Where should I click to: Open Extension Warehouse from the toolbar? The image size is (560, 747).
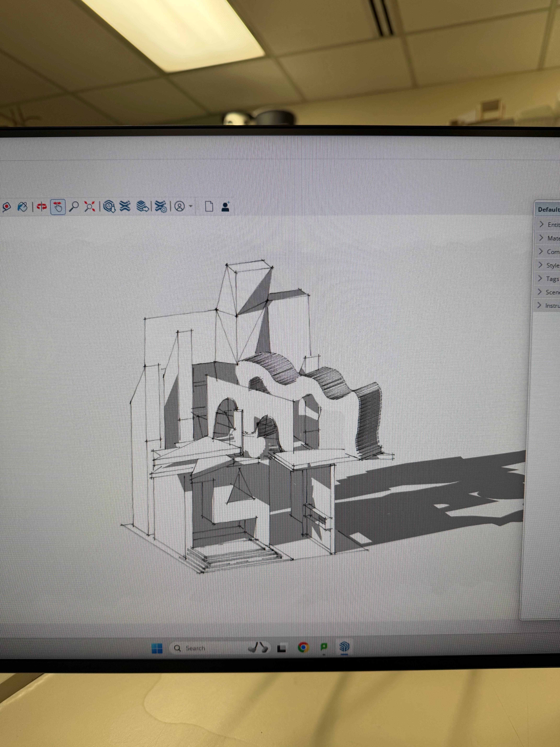coord(125,206)
